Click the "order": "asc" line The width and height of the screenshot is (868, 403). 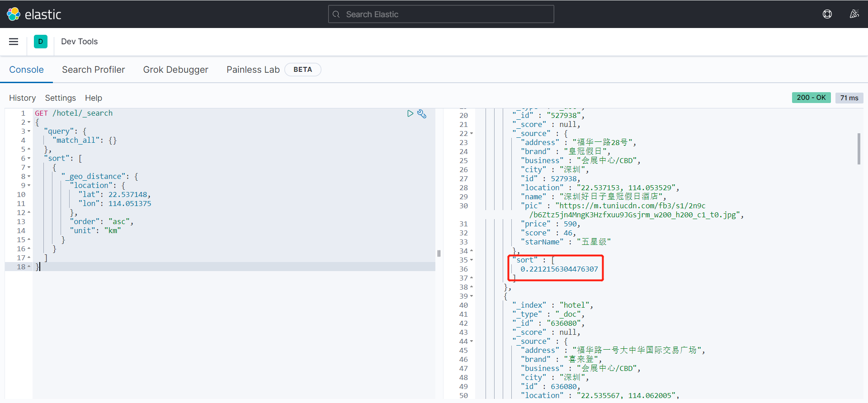tap(102, 222)
